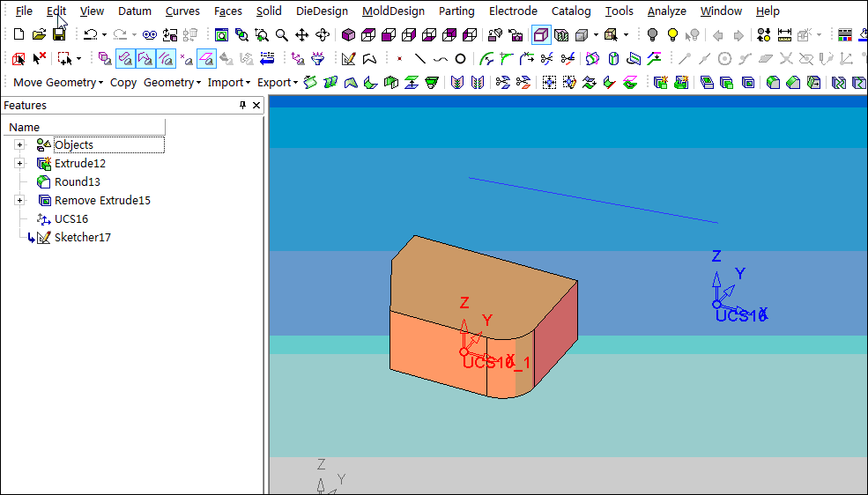Select the circle drawing tool

click(x=460, y=59)
